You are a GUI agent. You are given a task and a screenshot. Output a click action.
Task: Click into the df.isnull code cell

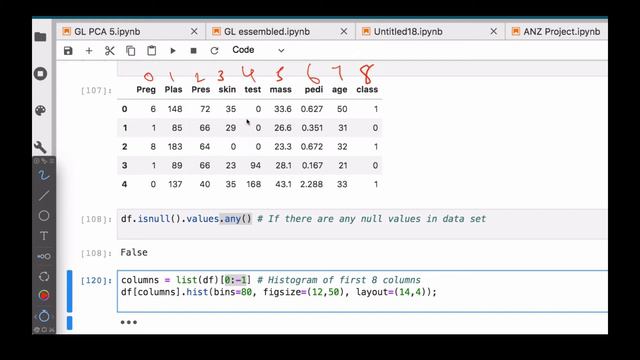coord(362,224)
